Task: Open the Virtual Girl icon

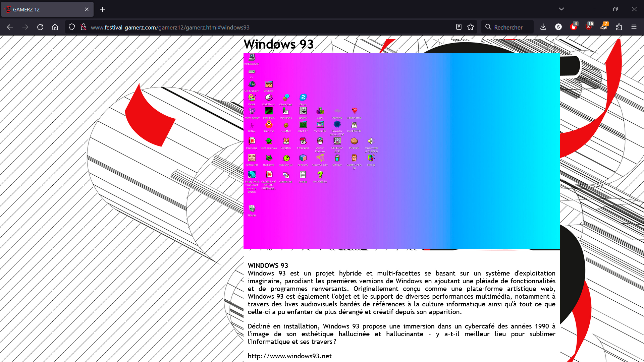Action: pos(252,158)
